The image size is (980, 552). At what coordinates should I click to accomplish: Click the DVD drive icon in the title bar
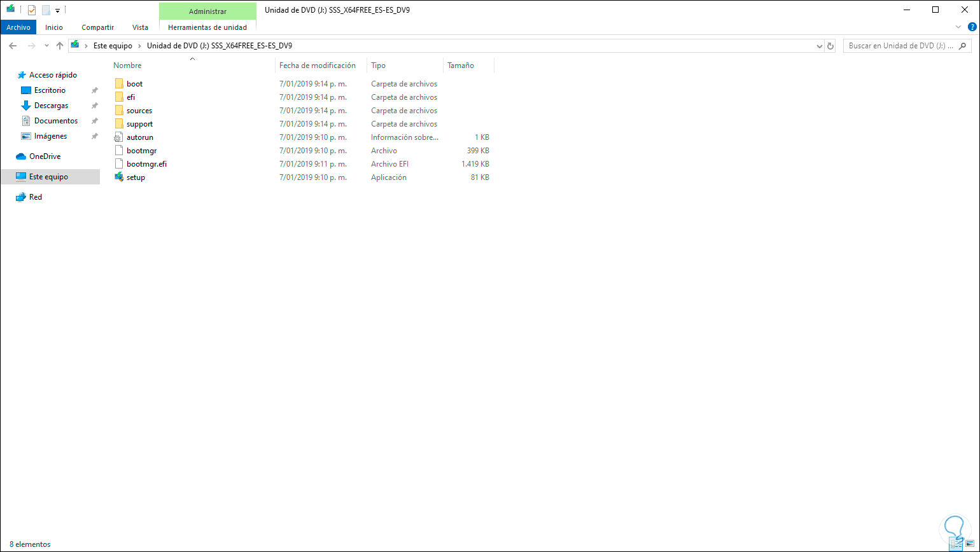point(11,10)
